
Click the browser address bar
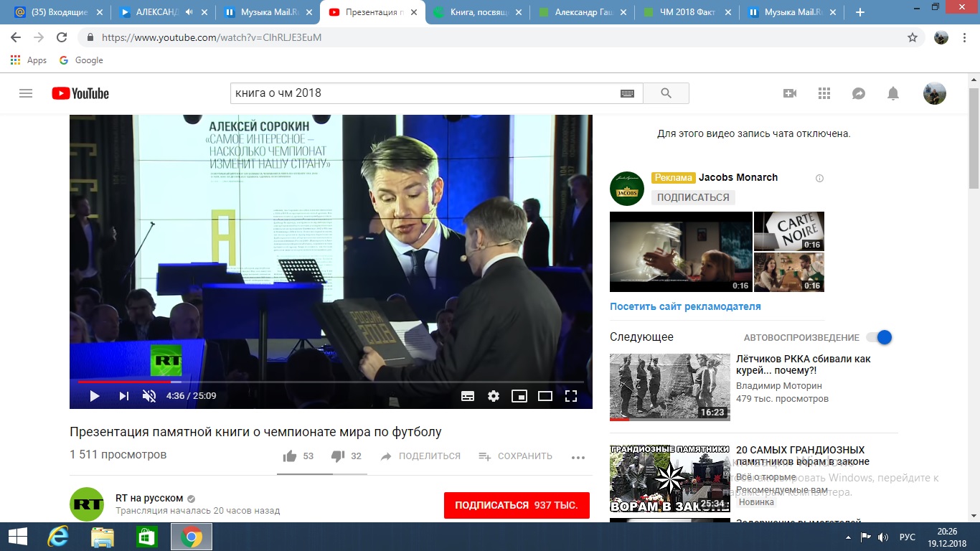(495, 37)
